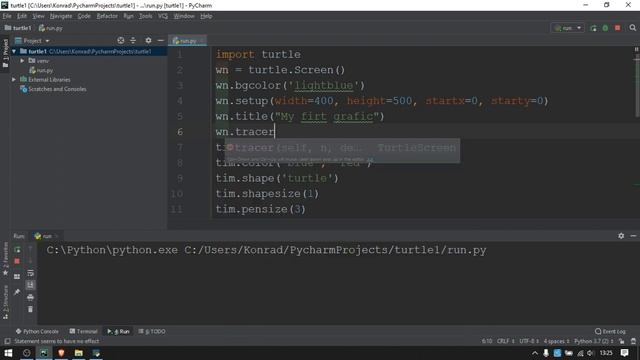Open the TODO tool window

[x=152, y=331]
